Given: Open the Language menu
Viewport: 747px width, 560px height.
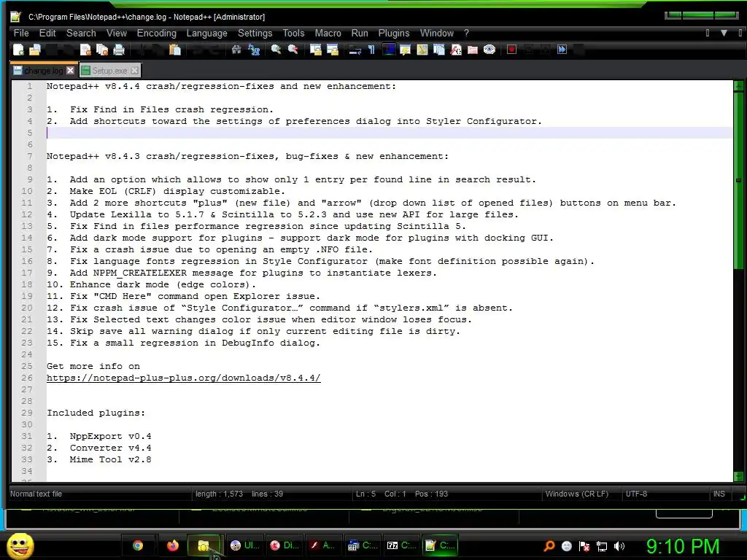Looking at the screenshot, I should [x=206, y=33].
